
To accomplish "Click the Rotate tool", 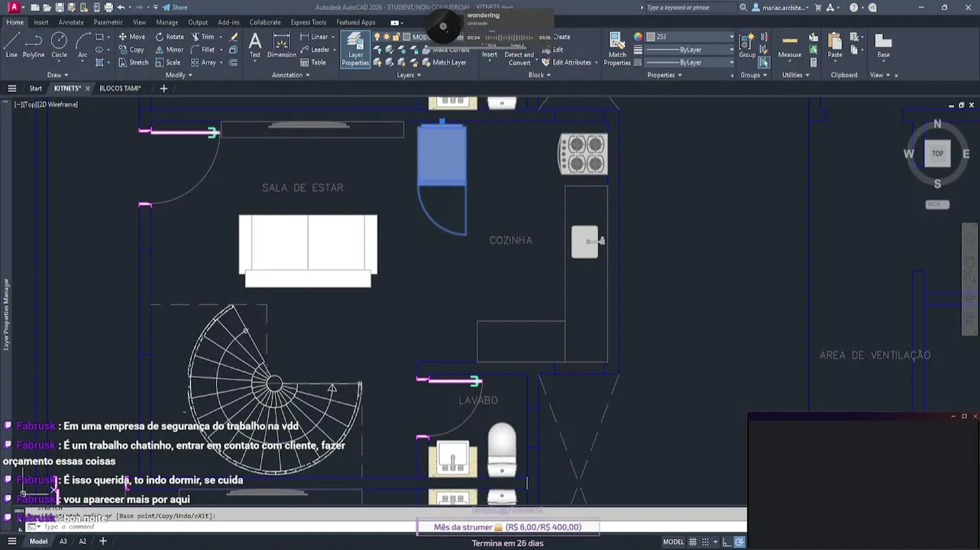I will 170,37.
